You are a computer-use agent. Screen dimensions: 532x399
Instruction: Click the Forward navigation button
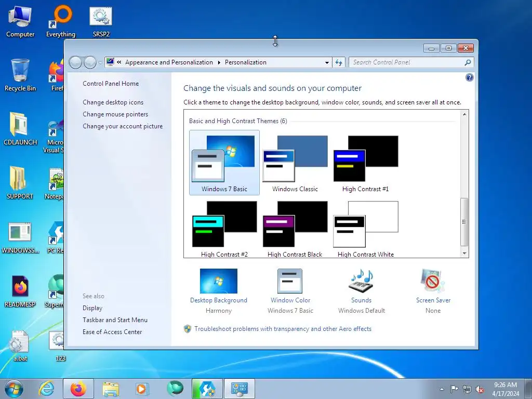(90, 62)
